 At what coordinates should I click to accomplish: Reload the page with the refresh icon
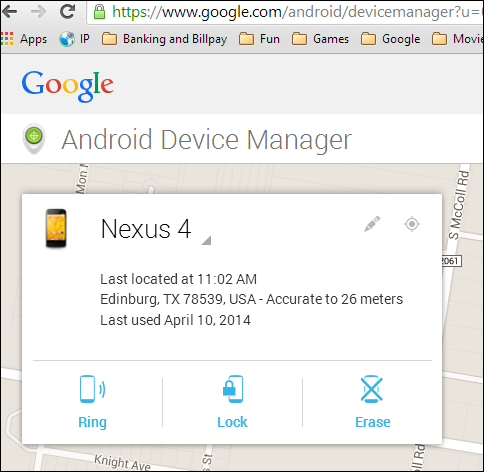pos(67,11)
